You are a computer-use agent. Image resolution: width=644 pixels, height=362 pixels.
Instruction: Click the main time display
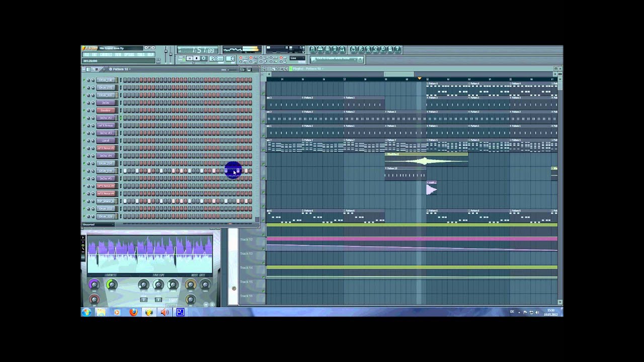click(x=198, y=50)
